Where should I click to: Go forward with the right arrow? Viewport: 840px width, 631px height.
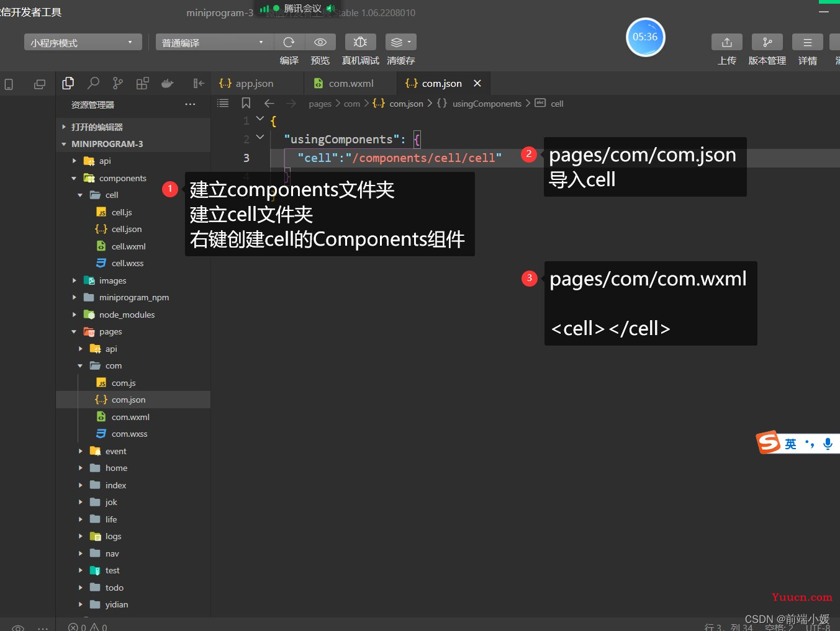(x=291, y=103)
